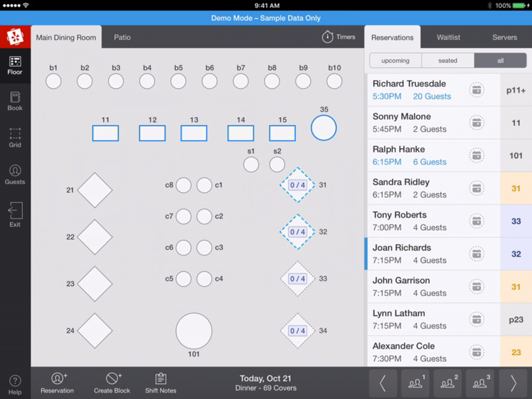The height and width of the screenshot is (399, 532).
Task: Select bar seat b5
Action: click(x=178, y=82)
